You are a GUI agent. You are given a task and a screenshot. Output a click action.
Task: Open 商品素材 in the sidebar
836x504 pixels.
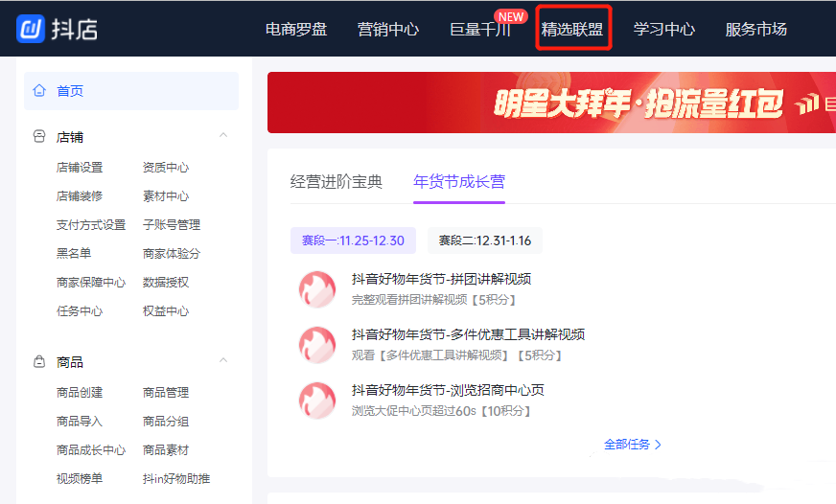click(x=166, y=450)
